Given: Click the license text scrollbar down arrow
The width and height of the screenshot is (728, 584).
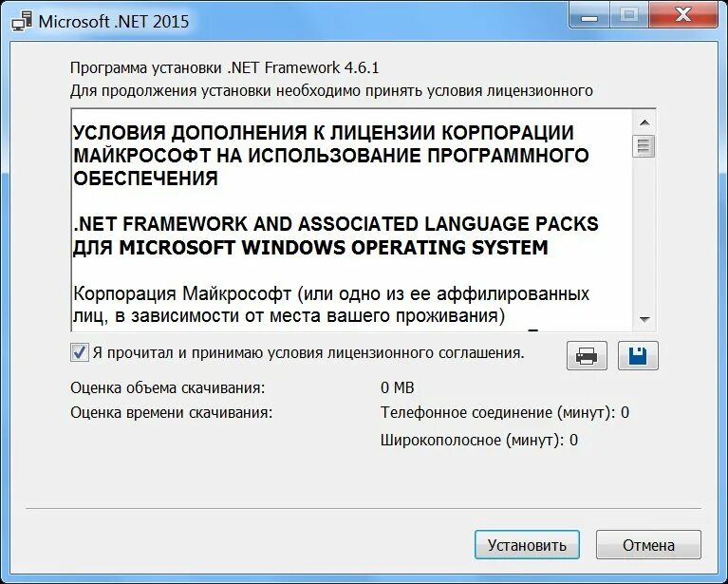Looking at the screenshot, I should [644, 319].
